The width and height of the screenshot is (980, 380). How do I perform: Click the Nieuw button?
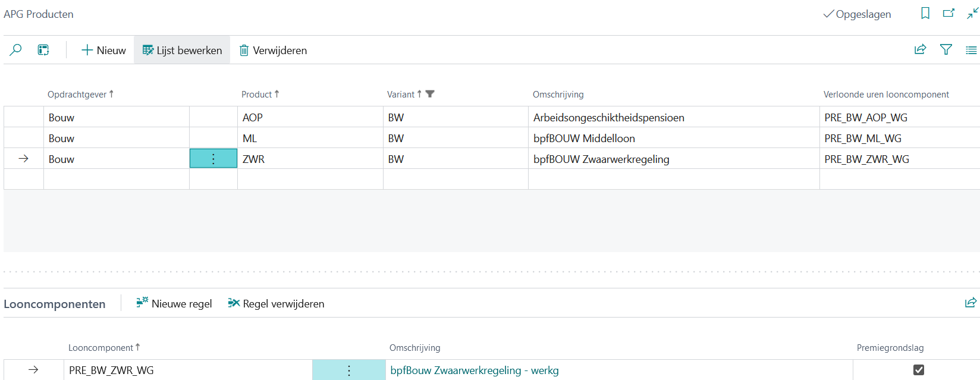103,50
